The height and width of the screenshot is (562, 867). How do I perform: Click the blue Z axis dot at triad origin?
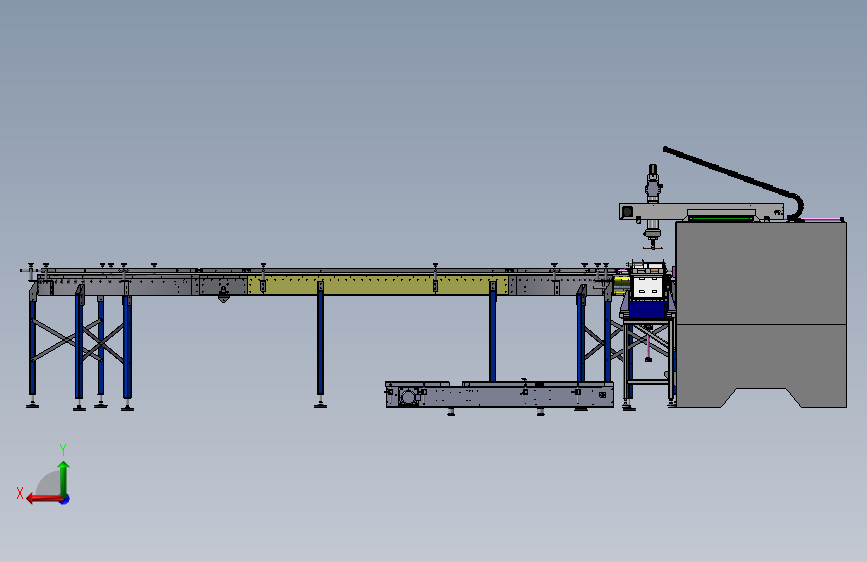65,500
